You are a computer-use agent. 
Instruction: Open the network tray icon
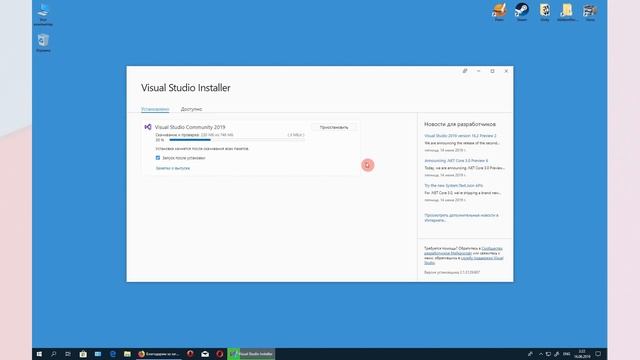(548, 354)
